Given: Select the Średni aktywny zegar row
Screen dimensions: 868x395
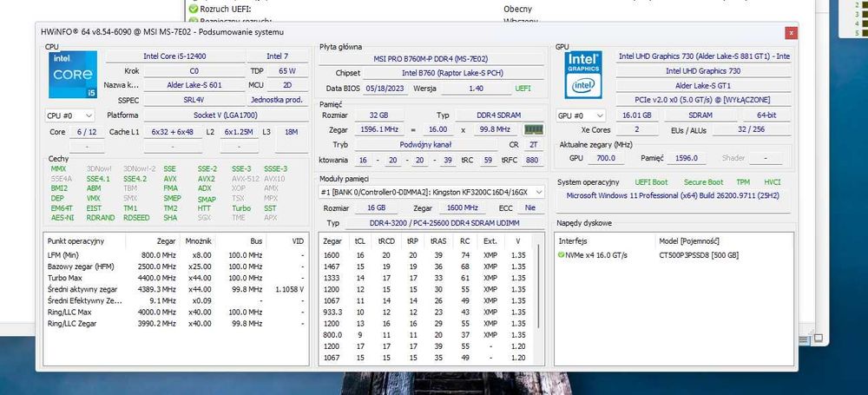Looking at the screenshot, I should [176, 289].
